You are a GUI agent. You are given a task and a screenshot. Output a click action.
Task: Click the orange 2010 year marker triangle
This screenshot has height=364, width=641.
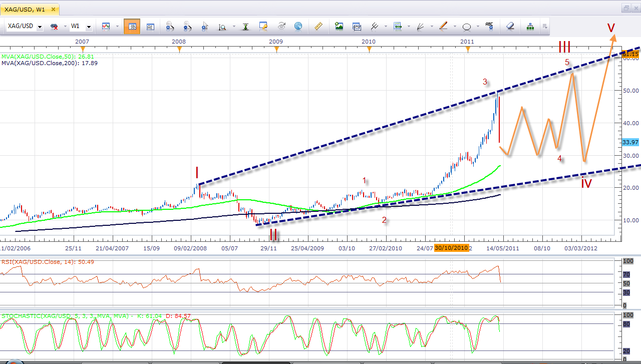click(x=369, y=49)
